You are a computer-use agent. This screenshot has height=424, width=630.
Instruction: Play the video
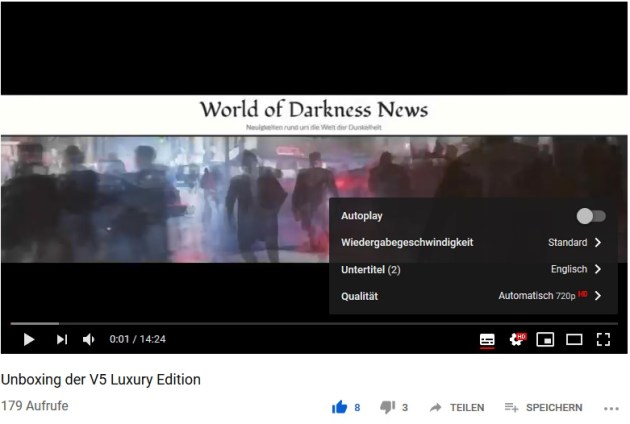coord(29,340)
